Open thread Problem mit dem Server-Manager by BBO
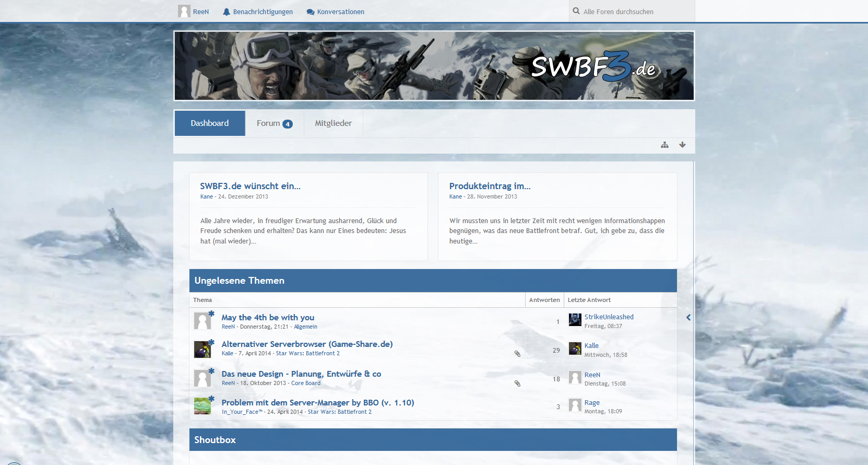The width and height of the screenshot is (868, 465). click(318, 402)
